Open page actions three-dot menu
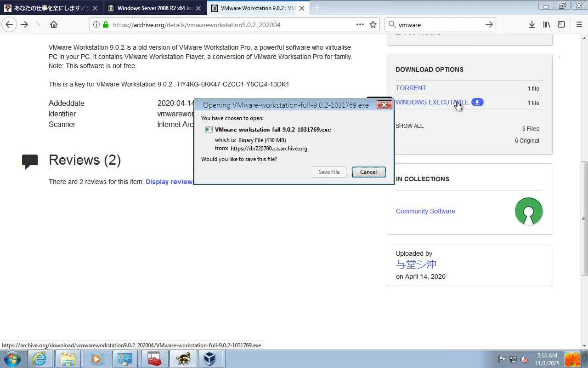The height and width of the screenshot is (368, 588). tap(360, 24)
